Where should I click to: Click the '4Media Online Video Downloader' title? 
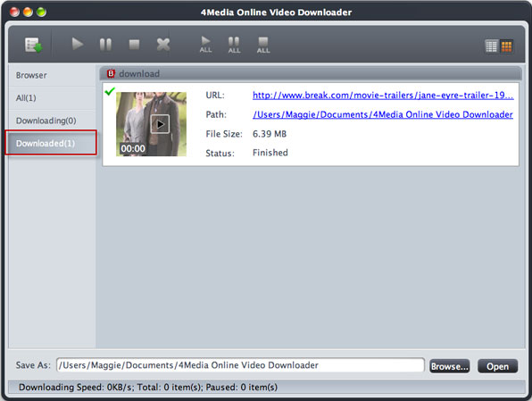[x=276, y=13]
